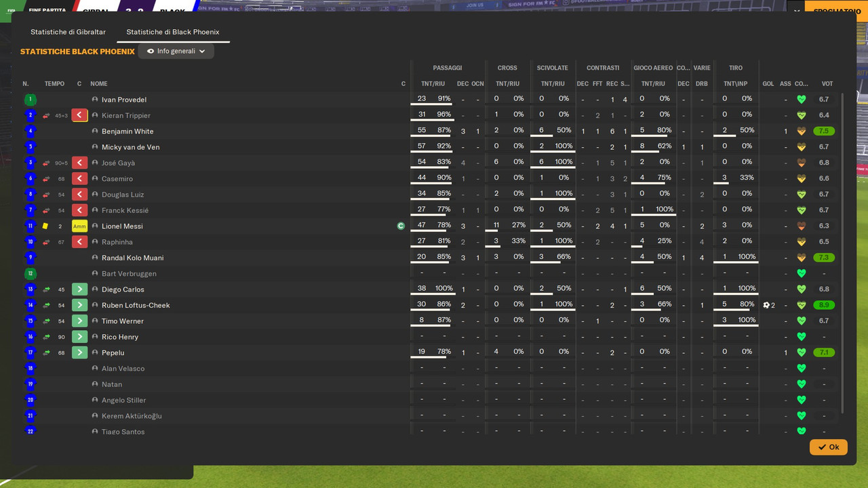This screenshot has height=488, width=868.
Task: Open Micky van de Ven's player name
Action: (x=130, y=147)
